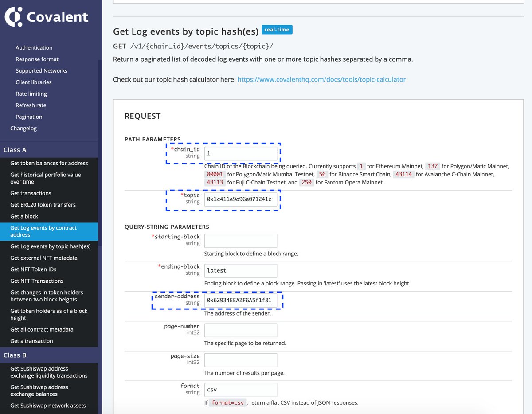Open the Changelog page
This screenshot has width=532, height=414.
click(x=23, y=128)
